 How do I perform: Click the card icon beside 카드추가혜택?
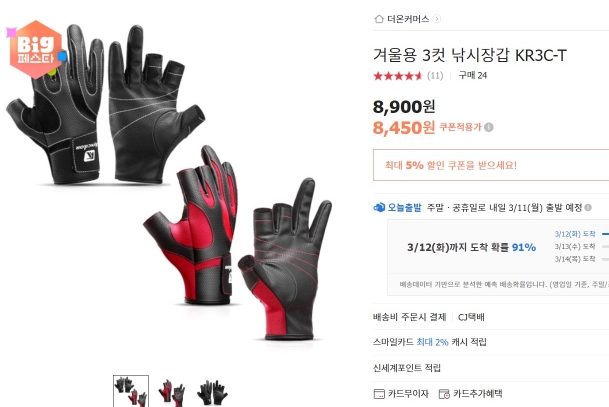click(x=444, y=394)
